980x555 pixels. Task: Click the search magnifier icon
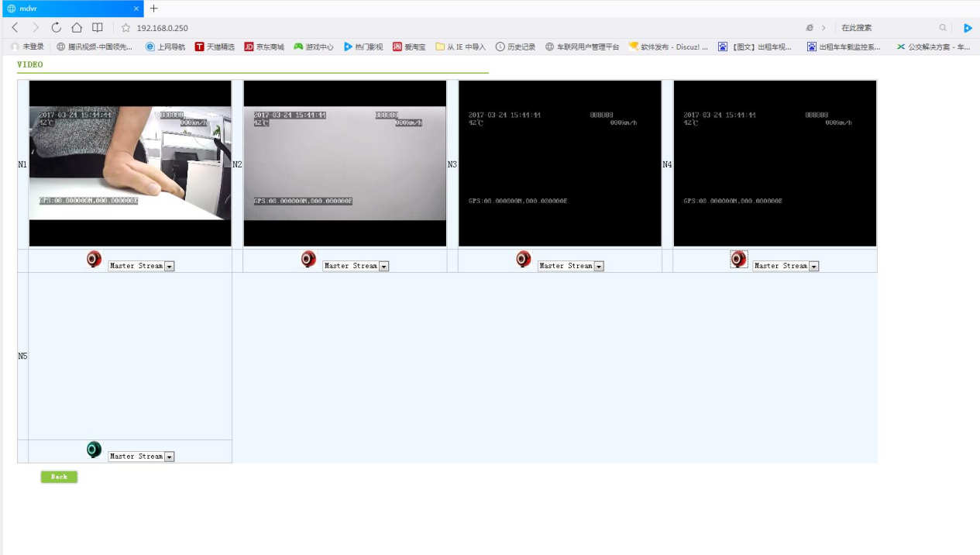pyautogui.click(x=943, y=28)
